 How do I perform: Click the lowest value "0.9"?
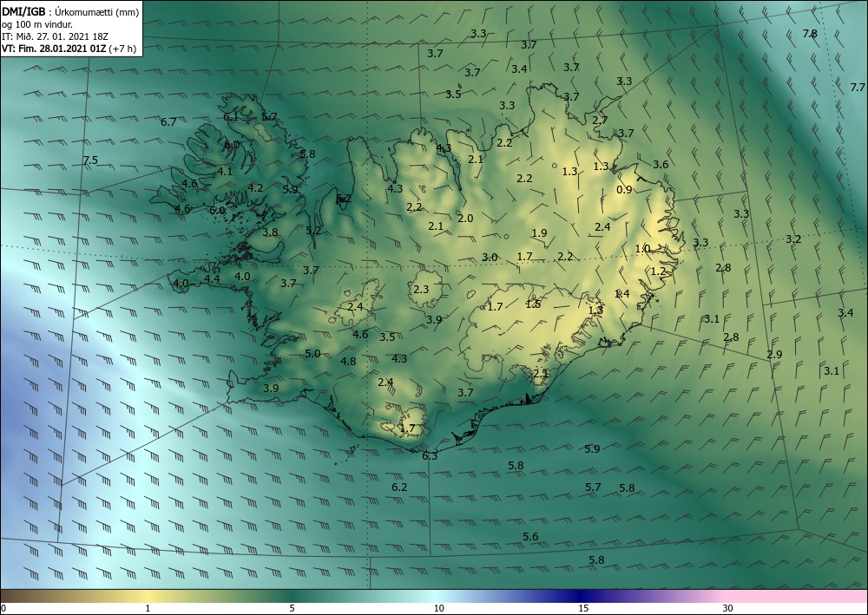(624, 190)
